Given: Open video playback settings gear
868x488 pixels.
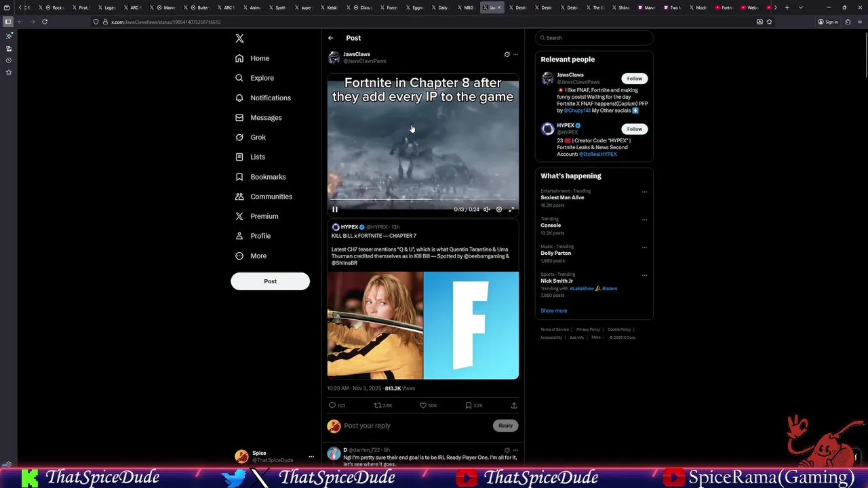Looking at the screenshot, I should pos(499,209).
